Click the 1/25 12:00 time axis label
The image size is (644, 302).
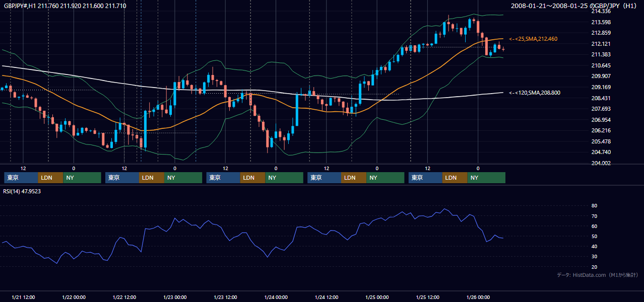click(427, 297)
